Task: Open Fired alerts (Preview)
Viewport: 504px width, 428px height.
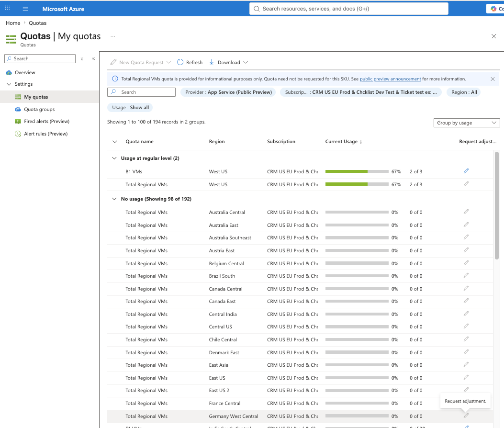Action: click(46, 121)
